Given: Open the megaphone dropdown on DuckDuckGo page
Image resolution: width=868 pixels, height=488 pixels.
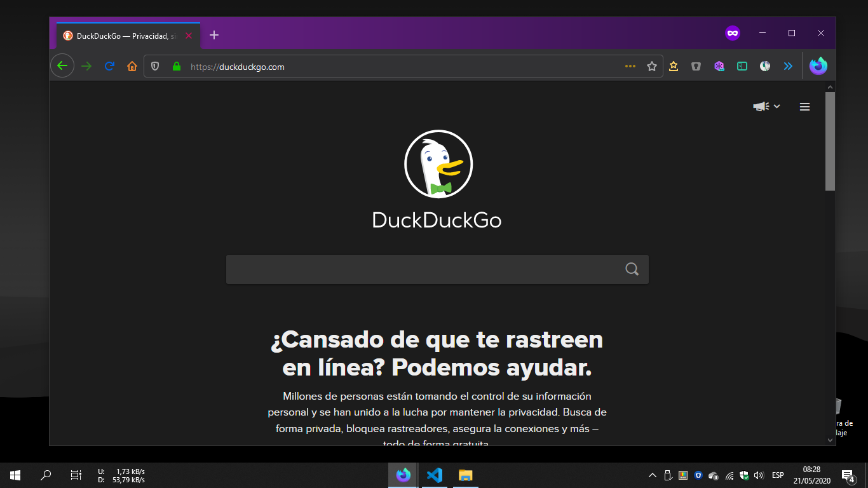Looking at the screenshot, I should [766, 107].
